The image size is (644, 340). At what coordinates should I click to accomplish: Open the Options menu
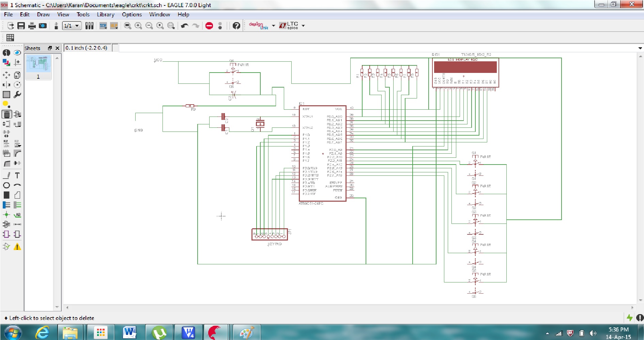(132, 14)
